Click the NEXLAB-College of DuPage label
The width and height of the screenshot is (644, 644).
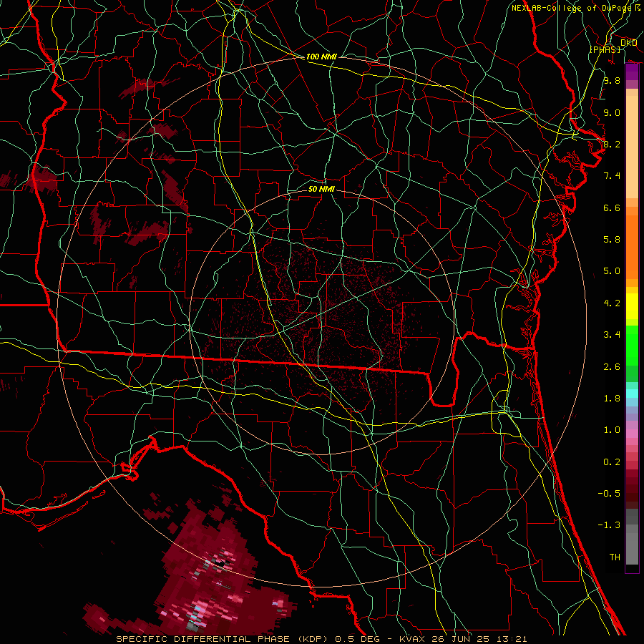572,8
